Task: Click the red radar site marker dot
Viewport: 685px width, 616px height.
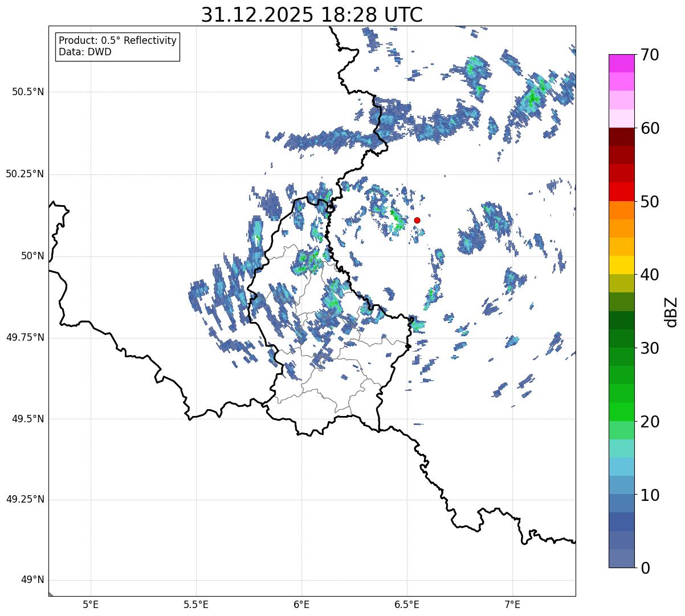Action: point(417,220)
